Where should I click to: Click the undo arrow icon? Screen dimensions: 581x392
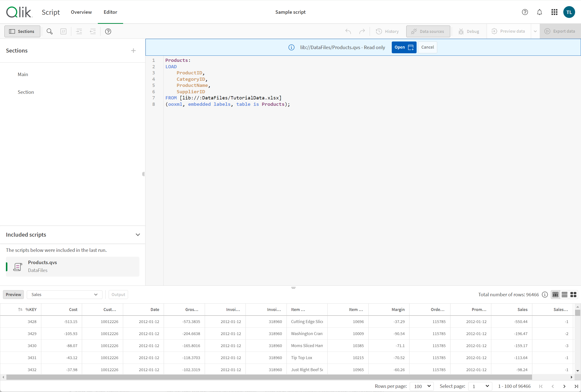click(349, 31)
